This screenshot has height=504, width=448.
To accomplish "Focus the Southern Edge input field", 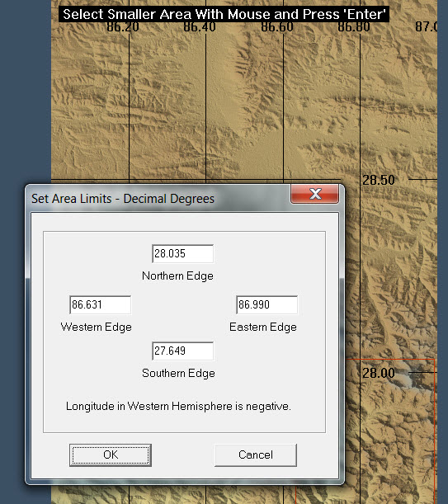I will pyautogui.click(x=182, y=351).
